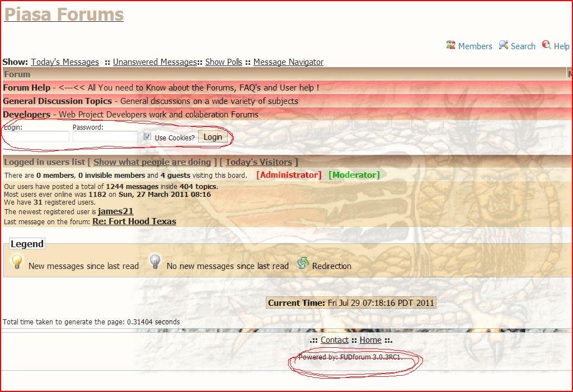This screenshot has height=392, width=573.
Task: Open the Search link
Action: pyautogui.click(x=523, y=46)
